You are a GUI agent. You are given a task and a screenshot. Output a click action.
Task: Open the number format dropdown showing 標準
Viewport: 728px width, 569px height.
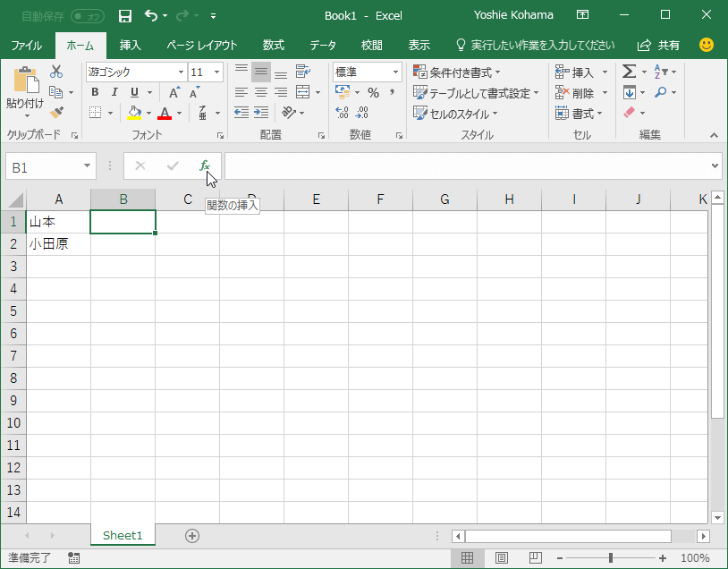[395, 72]
